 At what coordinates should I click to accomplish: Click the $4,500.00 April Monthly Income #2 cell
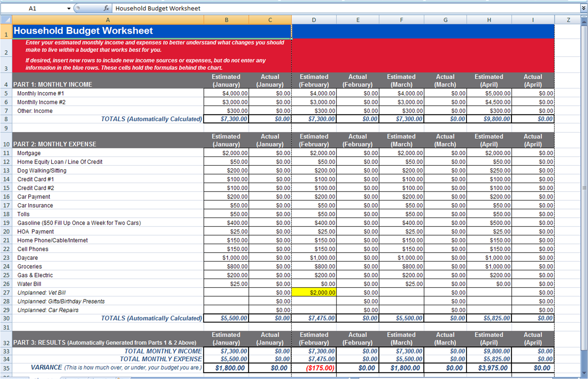pos(489,102)
